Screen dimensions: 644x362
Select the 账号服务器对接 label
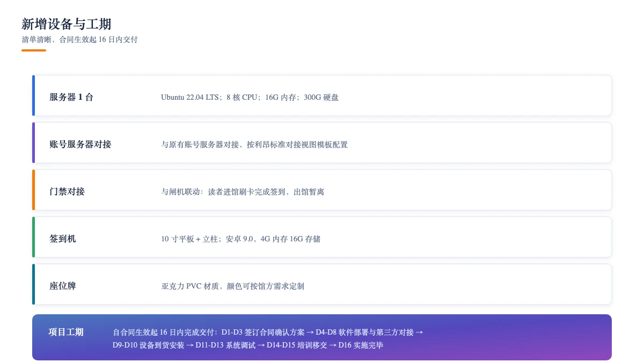(80, 144)
